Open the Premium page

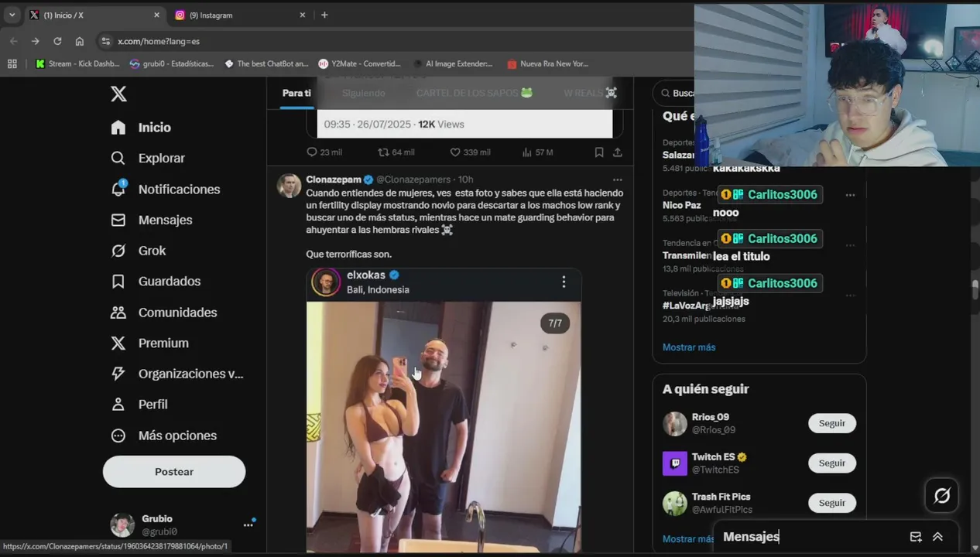point(150,343)
